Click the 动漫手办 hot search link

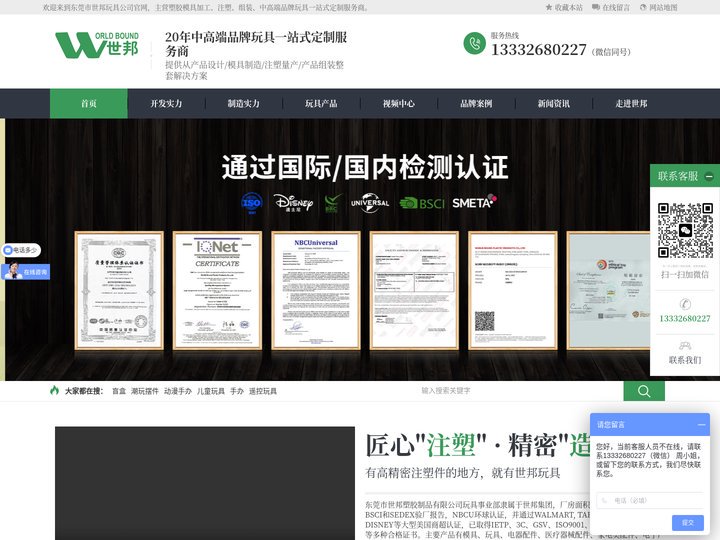[178, 391]
